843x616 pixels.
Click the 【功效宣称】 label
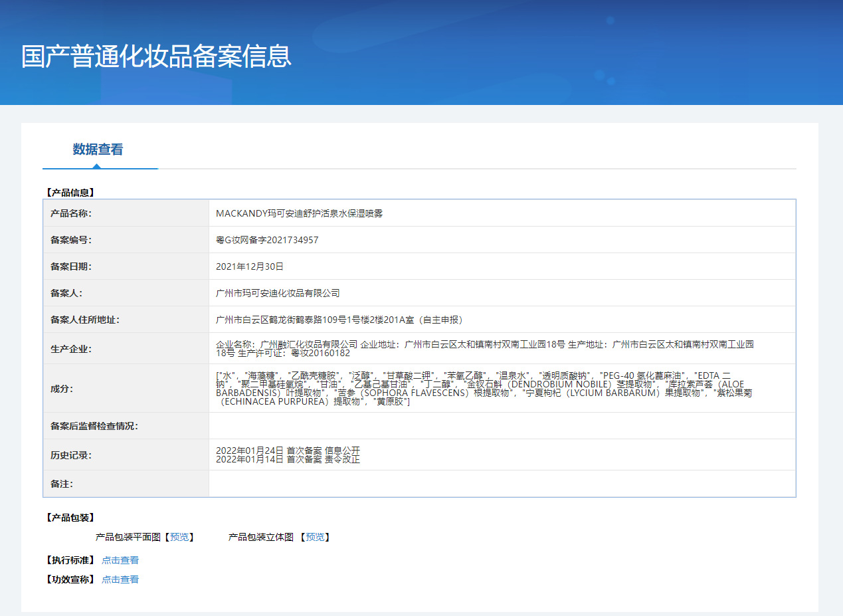(70, 579)
